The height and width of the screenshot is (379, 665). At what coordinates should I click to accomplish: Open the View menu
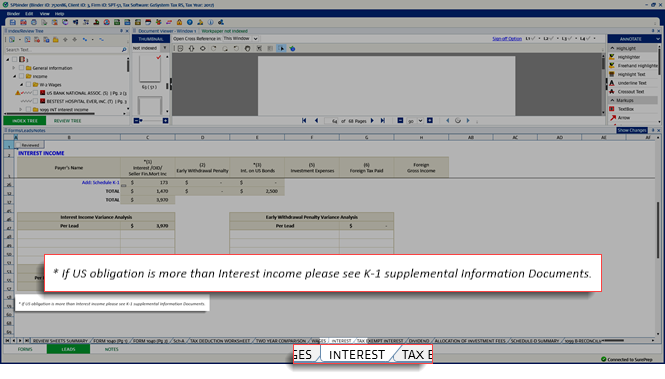coord(44,14)
